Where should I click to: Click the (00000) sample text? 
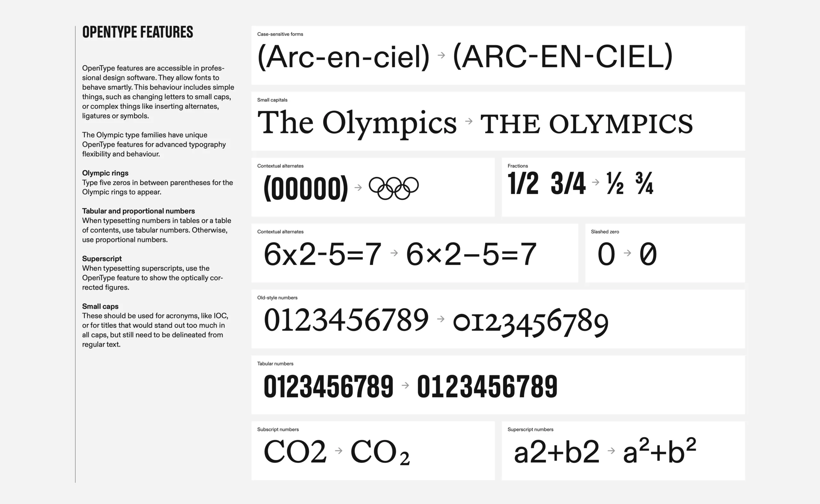[x=306, y=188]
